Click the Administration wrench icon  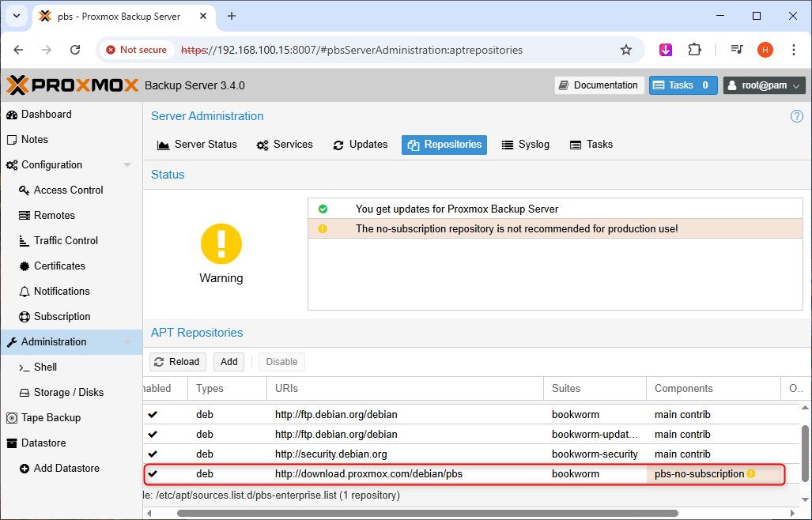coord(12,342)
